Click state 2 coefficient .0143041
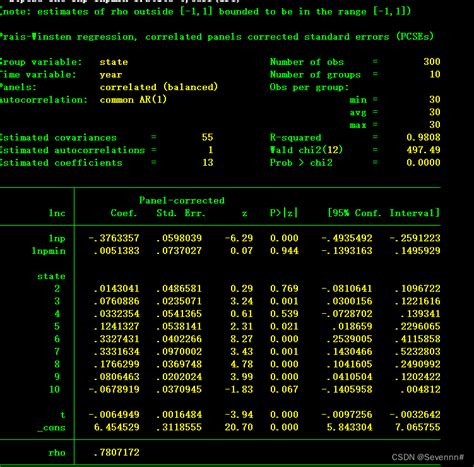 tap(116, 289)
